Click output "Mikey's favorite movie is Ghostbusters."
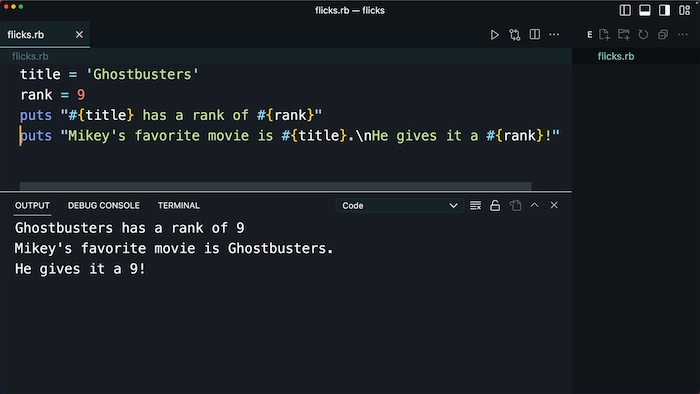 click(174, 249)
